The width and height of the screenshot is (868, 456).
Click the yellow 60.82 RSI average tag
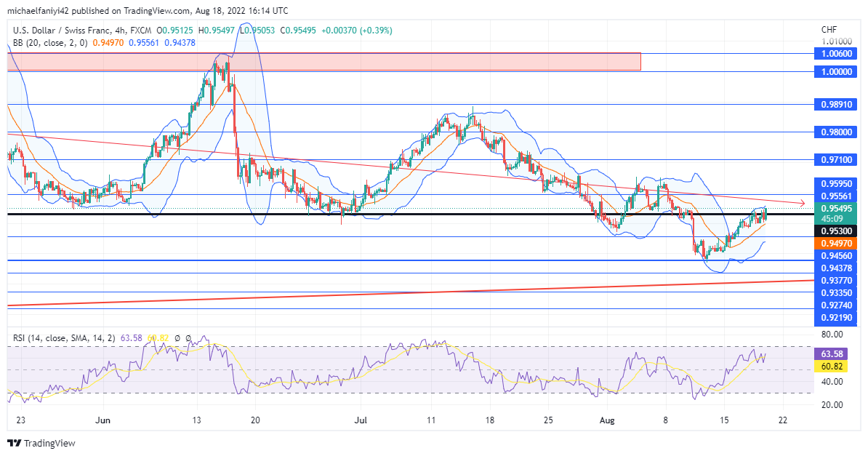[x=832, y=367]
